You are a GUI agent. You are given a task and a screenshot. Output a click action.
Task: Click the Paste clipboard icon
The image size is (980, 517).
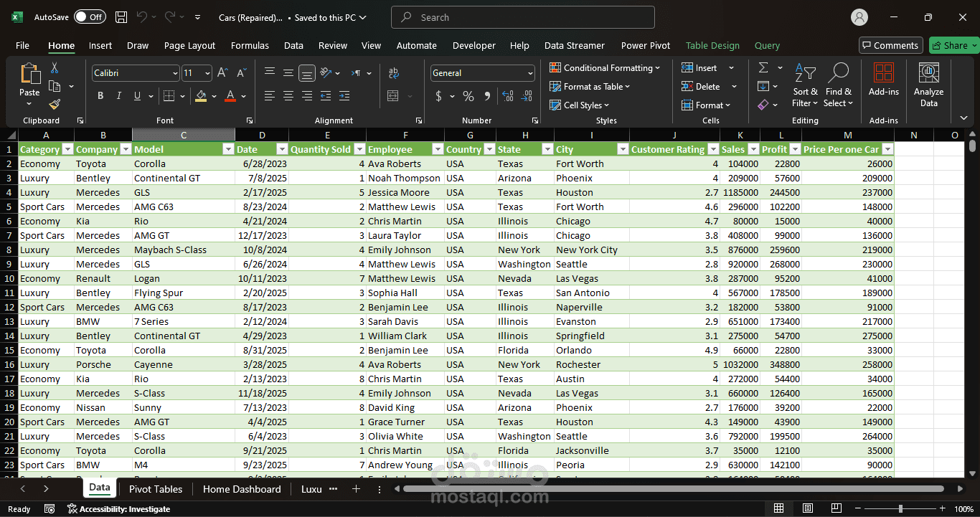point(30,74)
